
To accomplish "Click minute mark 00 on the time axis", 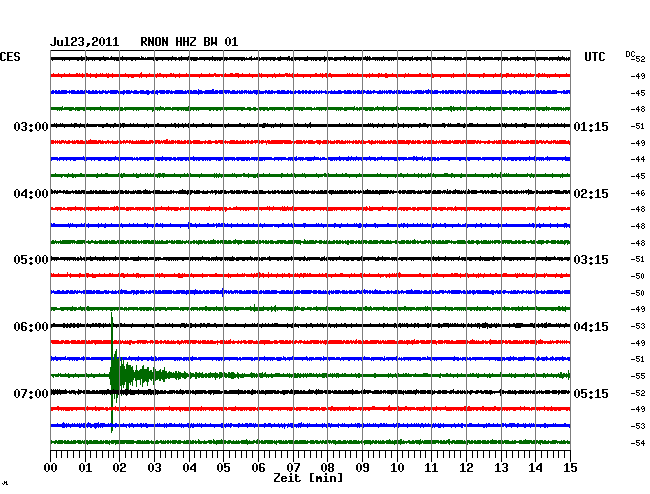I will [x=50, y=468].
